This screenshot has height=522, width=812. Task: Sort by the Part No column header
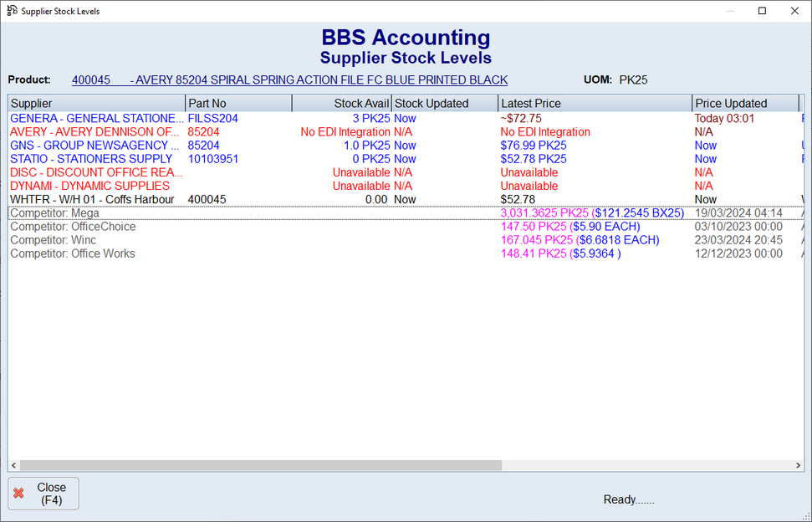coord(238,104)
